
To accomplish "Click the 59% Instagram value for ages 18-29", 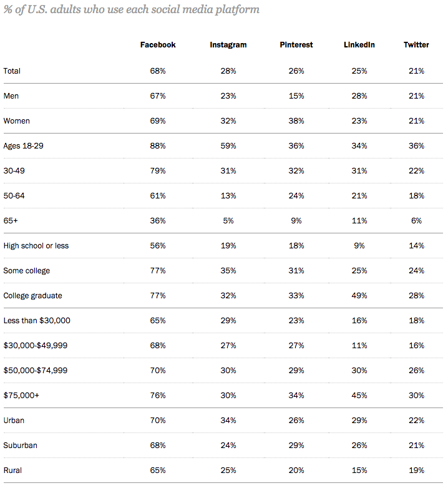I will point(228,146).
